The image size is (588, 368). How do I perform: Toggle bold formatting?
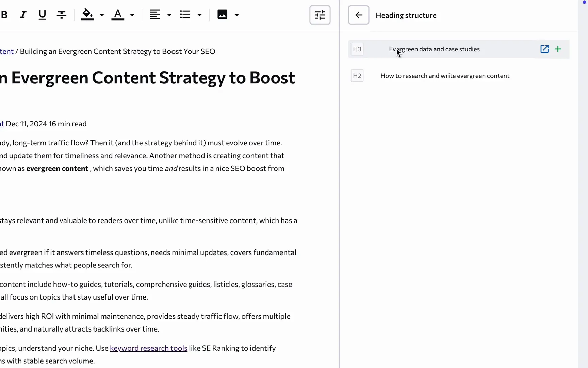[4, 14]
